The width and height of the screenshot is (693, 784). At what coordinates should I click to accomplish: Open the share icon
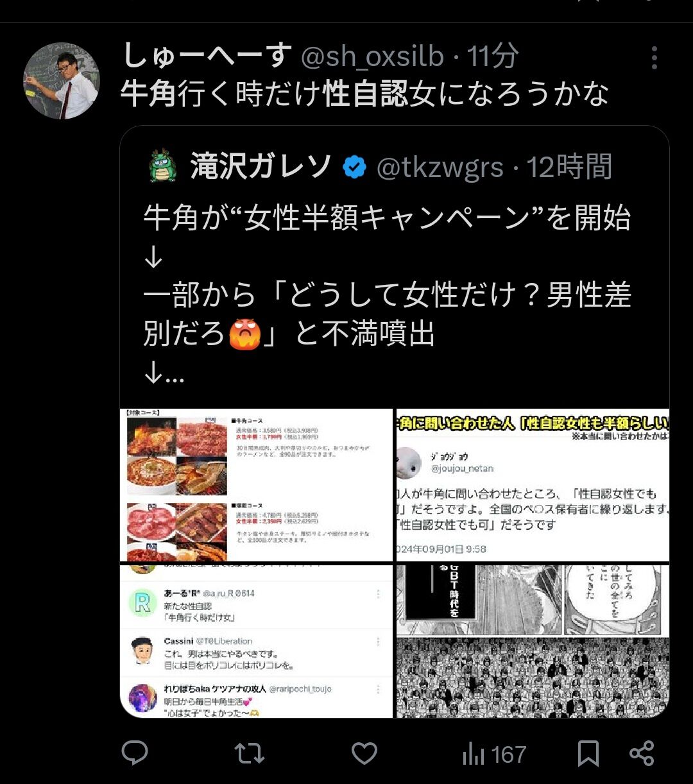pos(642,753)
